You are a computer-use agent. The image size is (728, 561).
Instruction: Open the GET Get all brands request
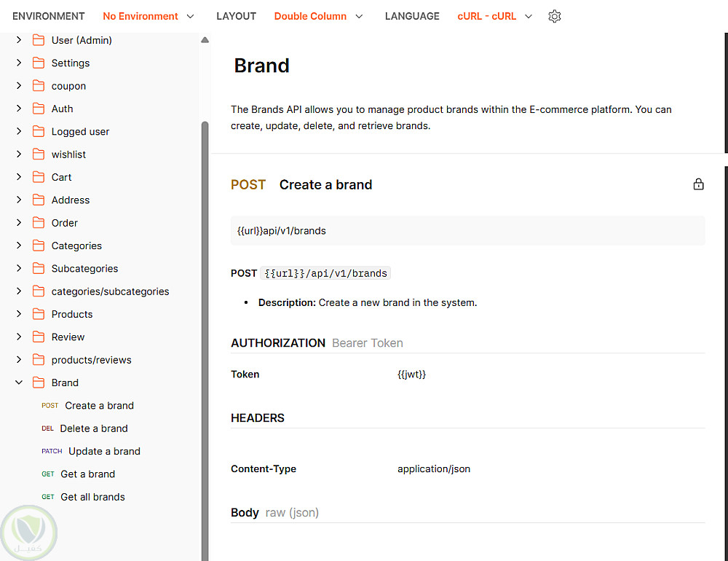(92, 497)
